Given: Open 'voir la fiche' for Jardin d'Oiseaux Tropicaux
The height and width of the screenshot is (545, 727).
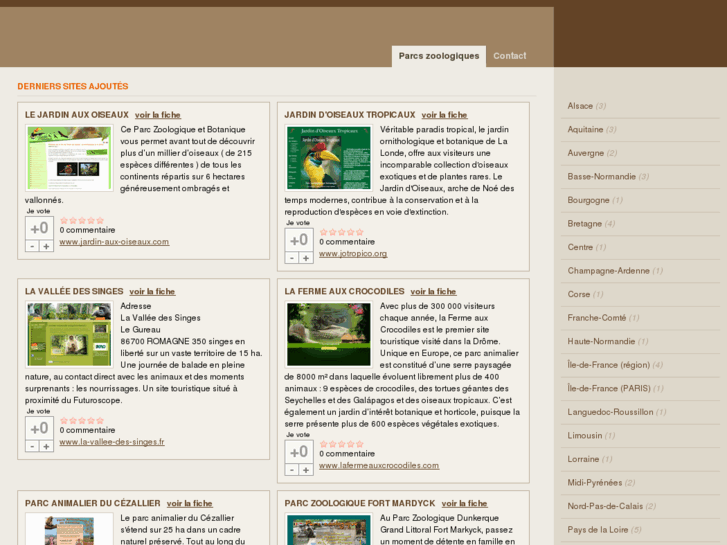Looking at the screenshot, I should pos(444,115).
